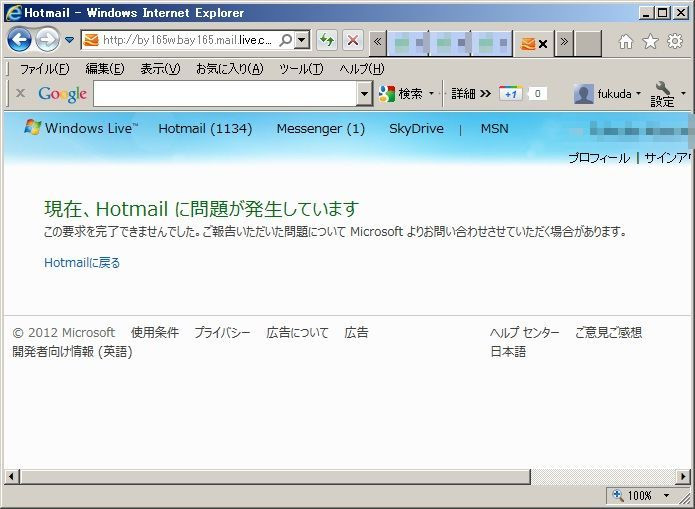This screenshot has height=509, width=695.
Task: Expand the address bar autocomplete dropdown
Action: 302,40
